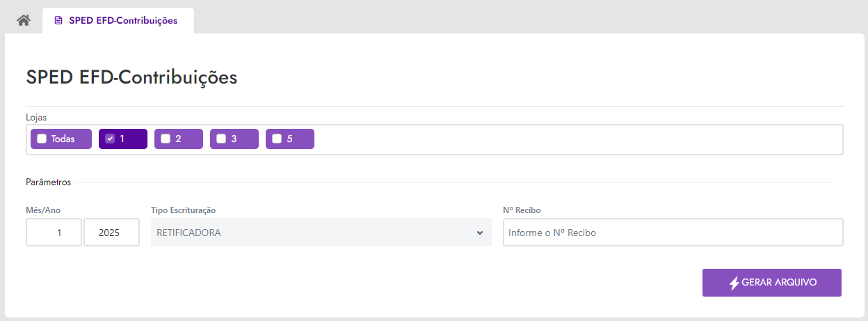Viewport: 868px width, 321px height.
Task: Switch to the SPED EFD-Contribuições tab label
Action: pos(123,21)
